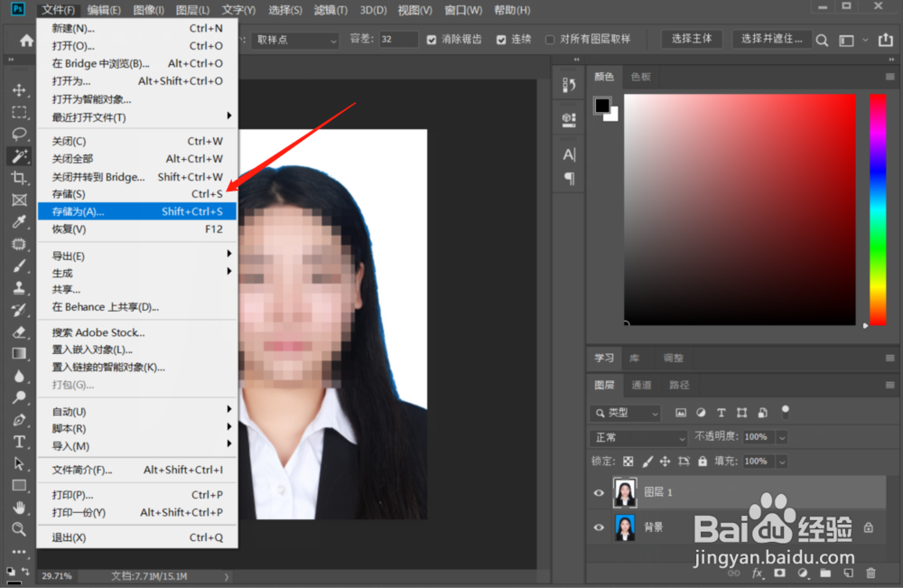Enable 对所有图层取样 checkbox
Image resolution: width=903 pixels, height=588 pixels.
click(549, 40)
